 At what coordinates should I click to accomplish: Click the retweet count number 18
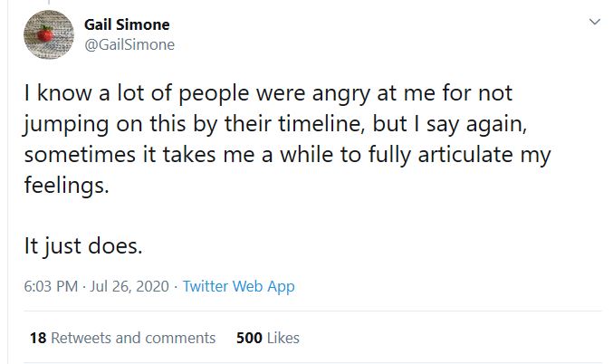[37, 338]
